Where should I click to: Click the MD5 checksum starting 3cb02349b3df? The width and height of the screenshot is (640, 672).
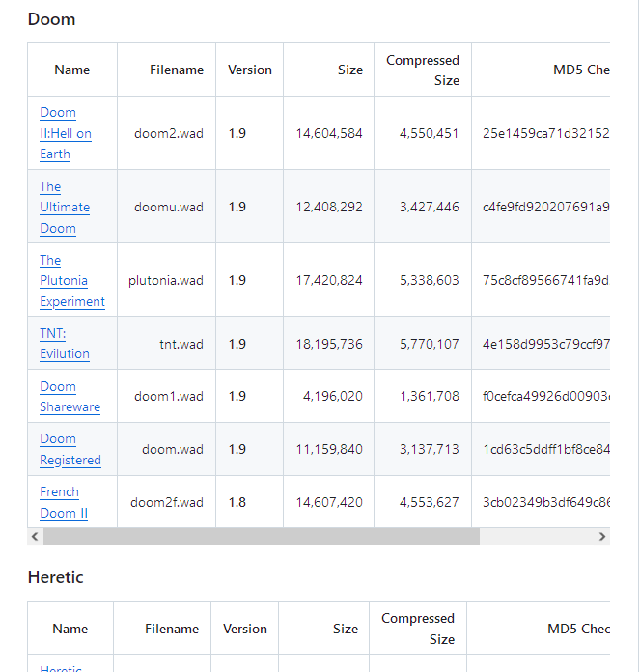(546, 502)
